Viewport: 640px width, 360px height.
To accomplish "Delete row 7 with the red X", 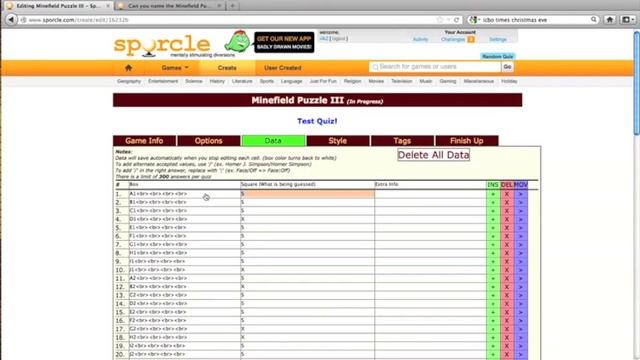I will coord(507,244).
